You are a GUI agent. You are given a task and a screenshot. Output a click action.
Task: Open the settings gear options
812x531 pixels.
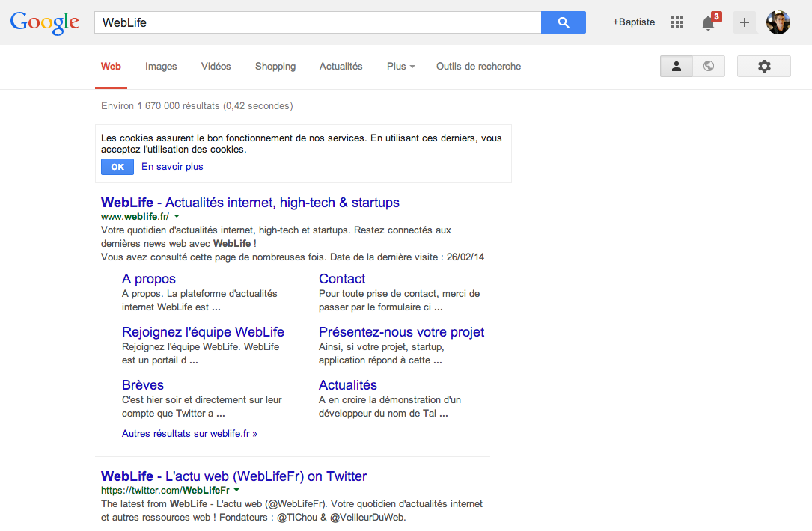pyautogui.click(x=764, y=67)
